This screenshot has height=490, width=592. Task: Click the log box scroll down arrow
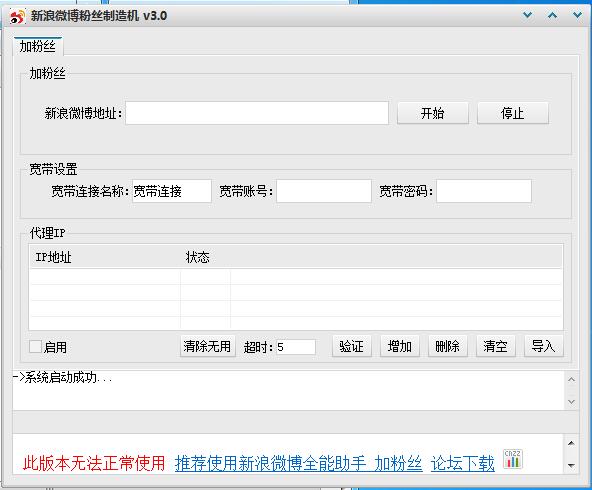(x=571, y=402)
